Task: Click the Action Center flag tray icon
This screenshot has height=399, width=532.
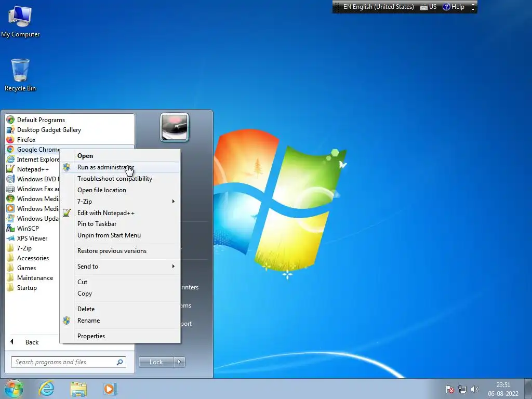Action: click(x=450, y=389)
